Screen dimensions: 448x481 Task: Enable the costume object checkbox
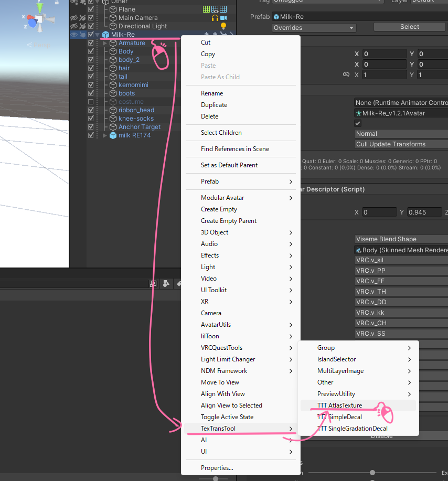point(91,102)
